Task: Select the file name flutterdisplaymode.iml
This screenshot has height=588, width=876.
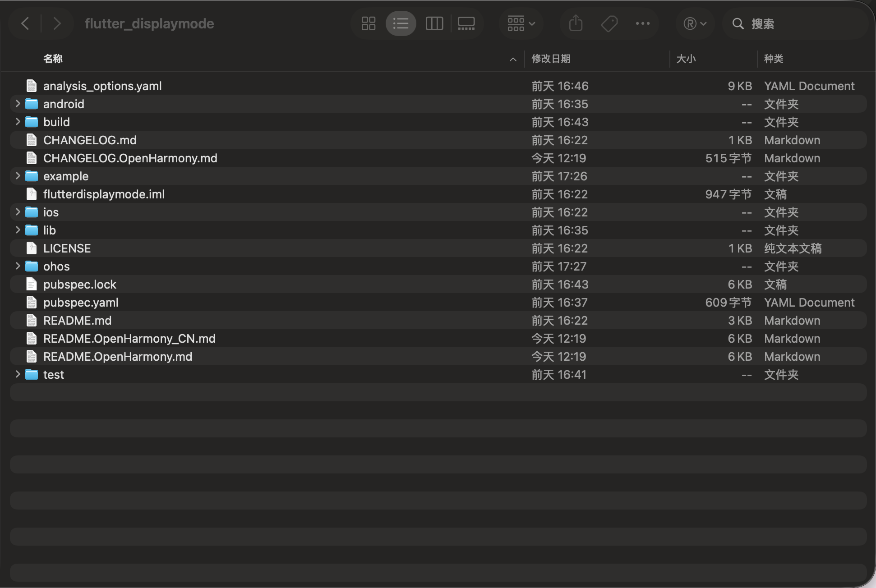Action: [104, 194]
